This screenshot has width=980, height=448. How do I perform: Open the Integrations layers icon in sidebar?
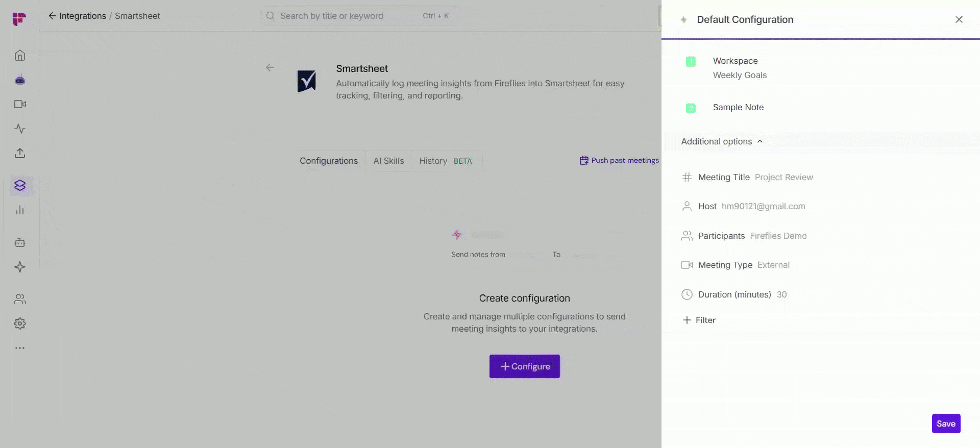[20, 185]
